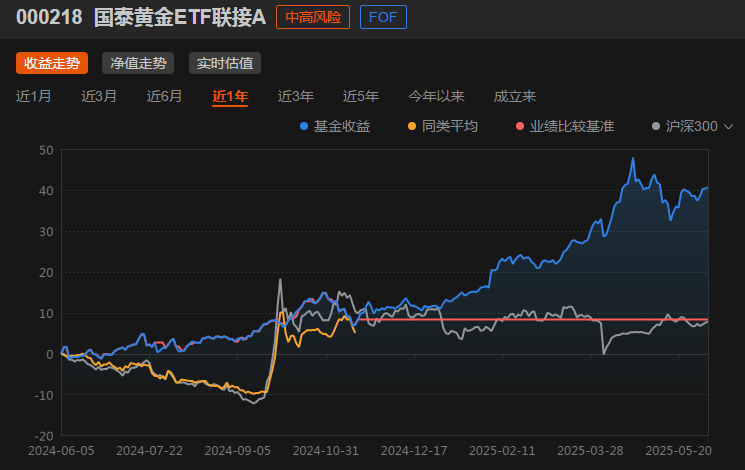This screenshot has width=745, height=470.
Task: Select 近3月 time range
Action: [x=99, y=96]
